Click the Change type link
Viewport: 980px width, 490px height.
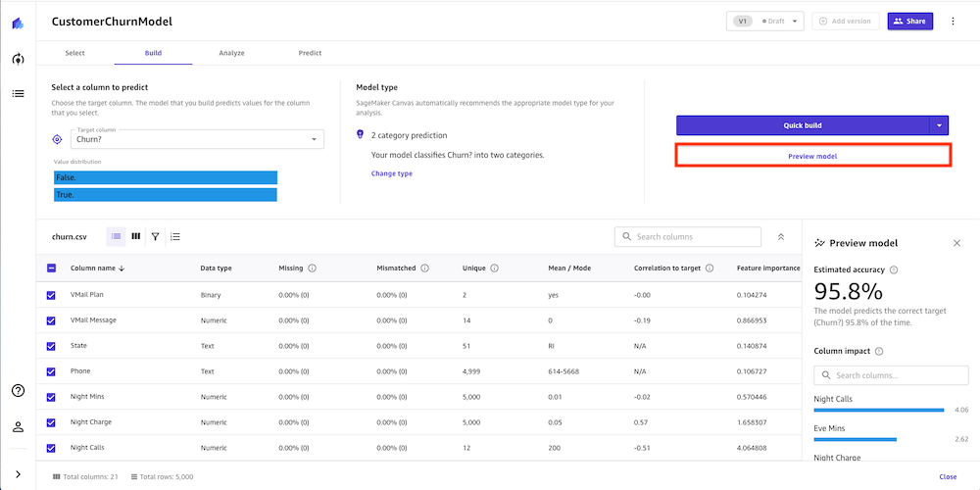pyautogui.click(x=391, y=173)
